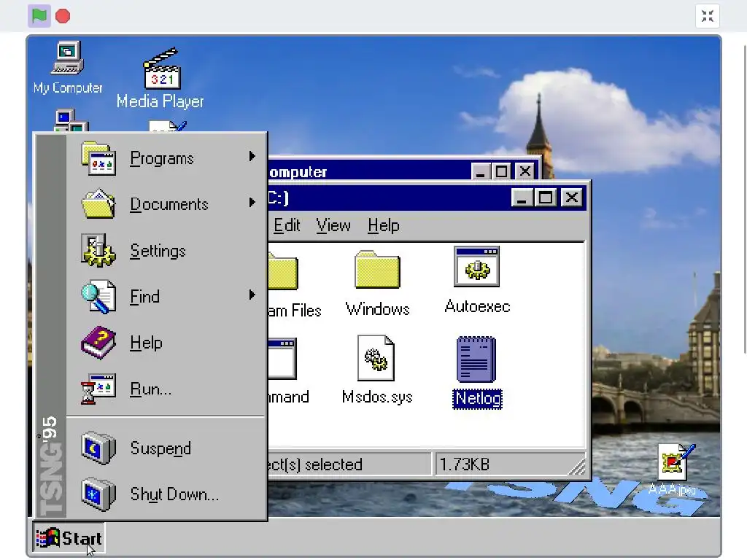Exit full screen mode
The image size is (747, 560).
click(x=708, y=16)
